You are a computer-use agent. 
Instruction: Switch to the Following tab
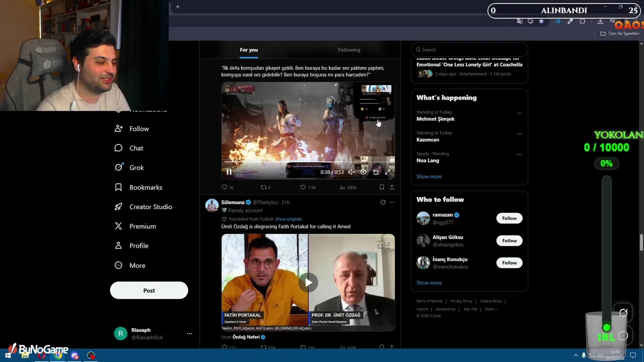349,50
